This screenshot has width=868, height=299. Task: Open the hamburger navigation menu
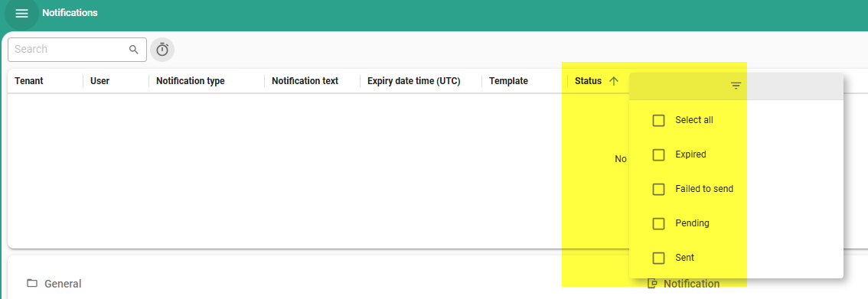(21, 13)
